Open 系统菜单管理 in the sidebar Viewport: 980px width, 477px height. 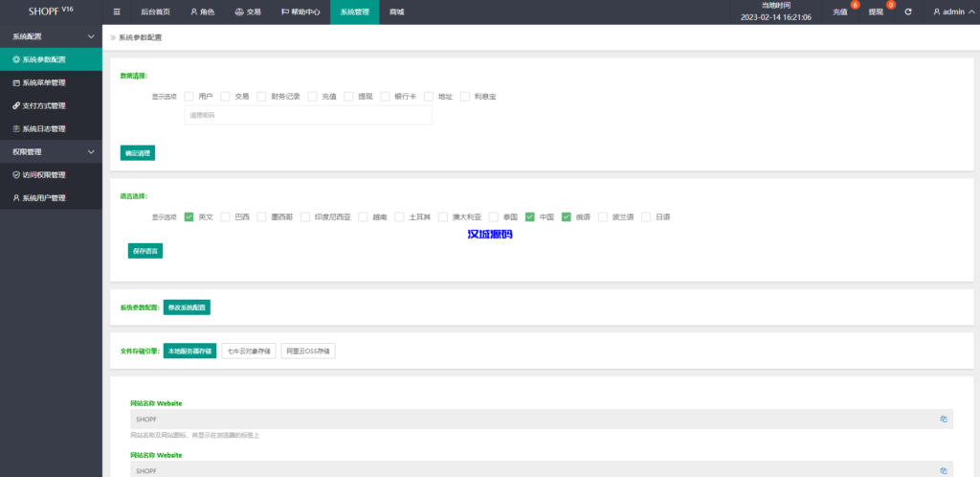pos(44,82)
